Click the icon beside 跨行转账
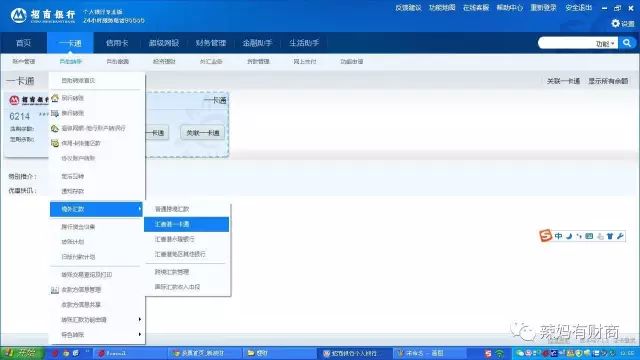The height and width of the screenshot is (360, 640). (55, 113)
